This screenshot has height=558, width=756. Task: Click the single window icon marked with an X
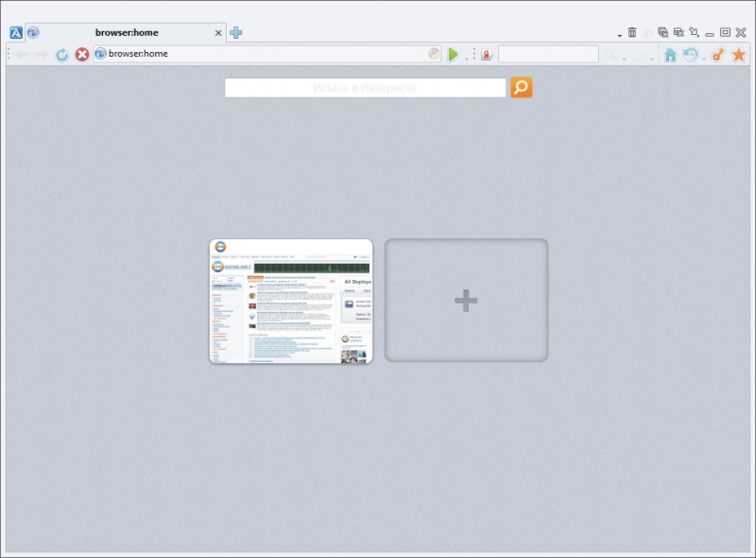coord(679,32)
